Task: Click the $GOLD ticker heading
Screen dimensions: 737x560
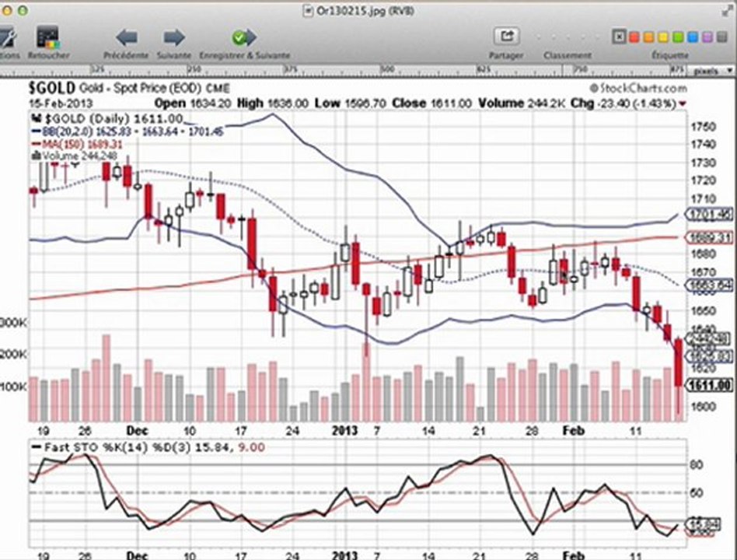Action: tap(52, 87)
